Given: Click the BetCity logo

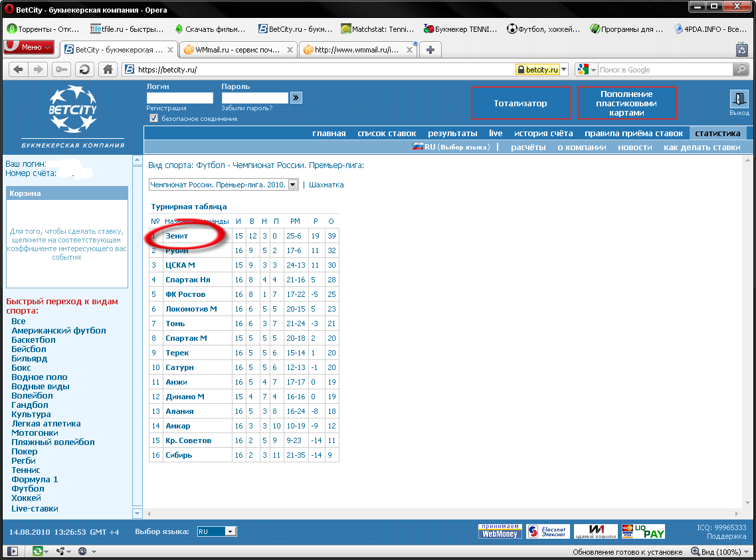Looking at the screenshot, I should [73, 110].
